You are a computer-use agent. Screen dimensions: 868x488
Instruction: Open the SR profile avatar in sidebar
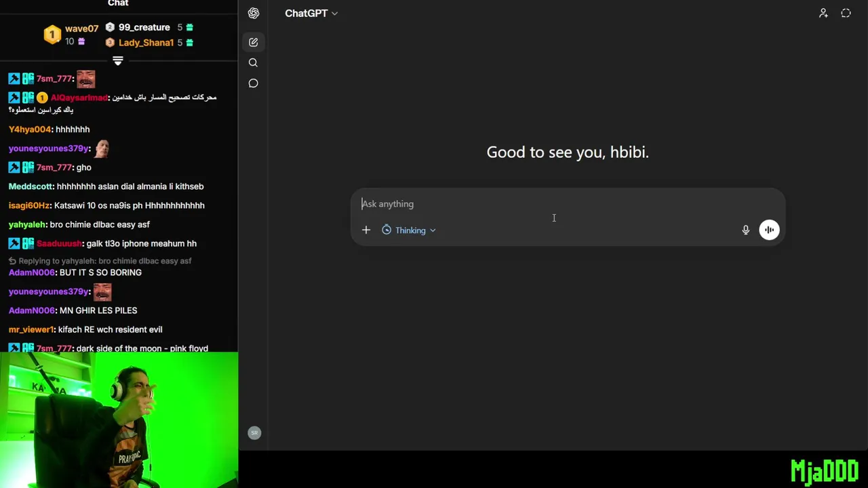(254, 432)
